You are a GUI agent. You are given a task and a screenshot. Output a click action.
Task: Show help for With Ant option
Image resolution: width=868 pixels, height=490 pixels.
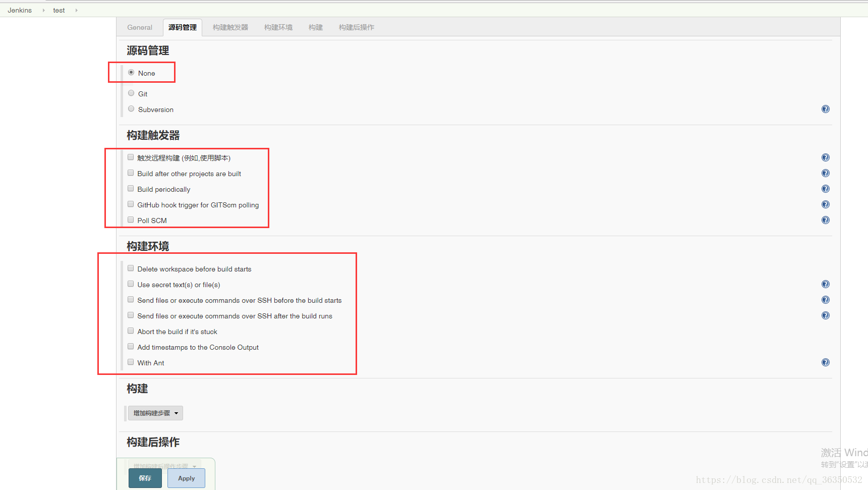826,362
